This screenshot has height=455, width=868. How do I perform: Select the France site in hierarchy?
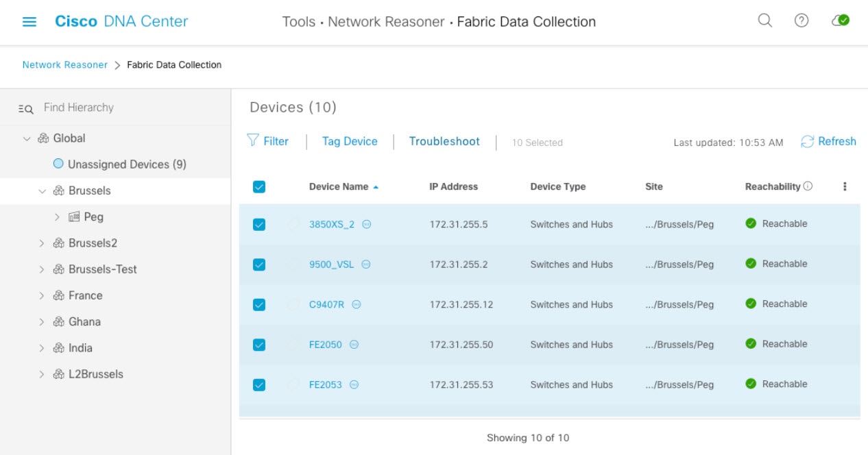tap(85, 295)
